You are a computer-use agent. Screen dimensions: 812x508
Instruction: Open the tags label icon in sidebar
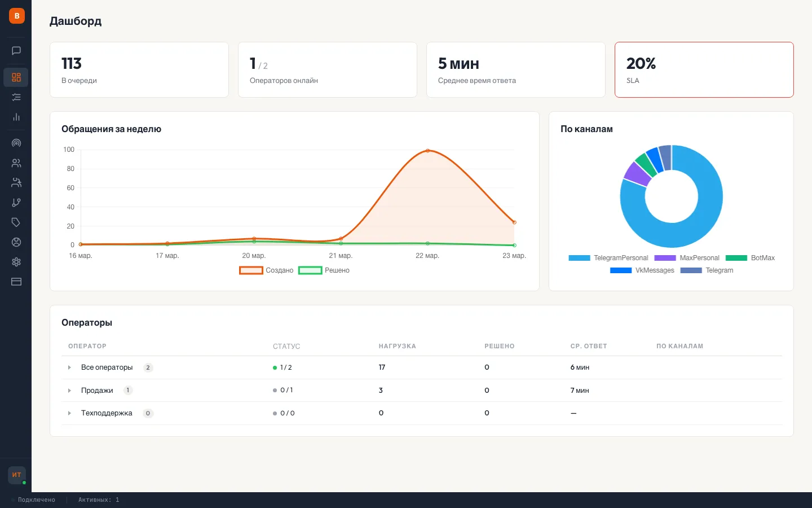[x=16, y=222]
